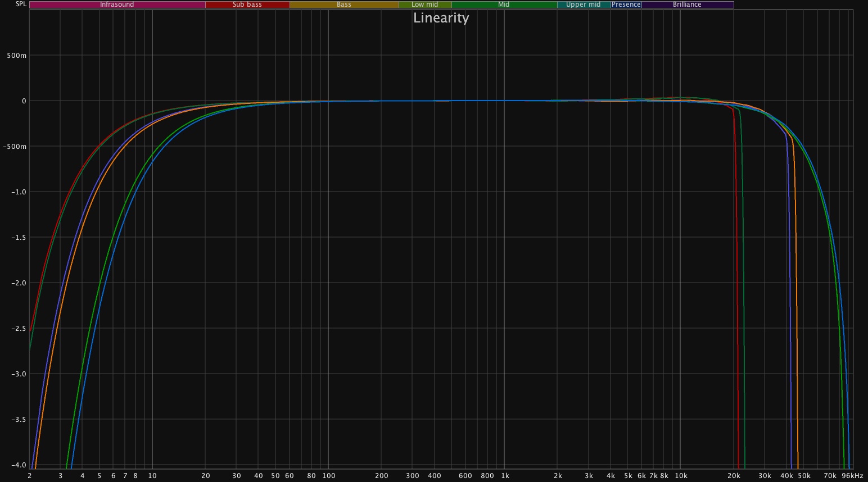Viewport: 868px width, 482px height.
Task: Click the Low mid band label
Action: (425, 4)
